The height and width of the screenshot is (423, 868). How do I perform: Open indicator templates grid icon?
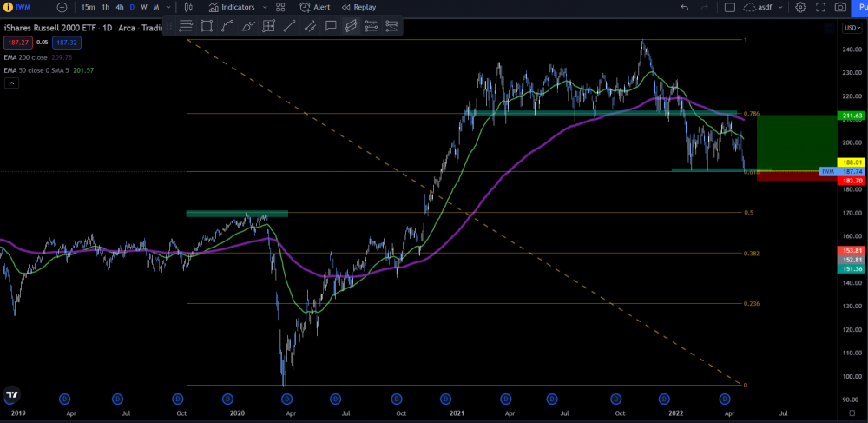(x=280, y=7)
